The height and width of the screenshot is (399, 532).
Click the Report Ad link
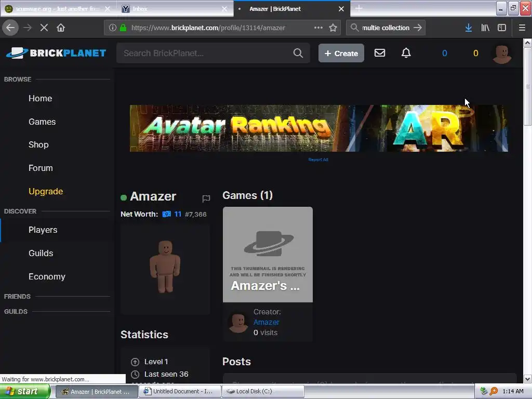click(318, 159)
